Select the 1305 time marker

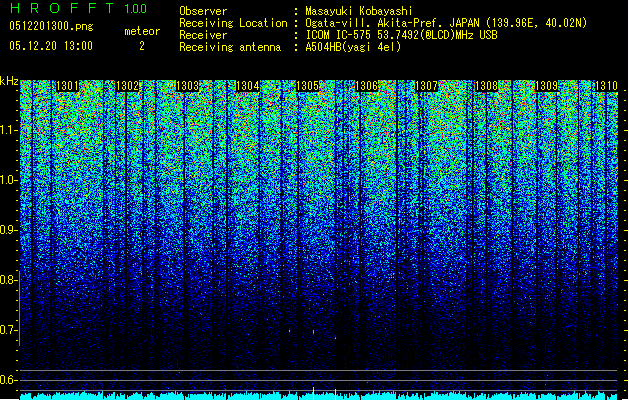[307, 86]
